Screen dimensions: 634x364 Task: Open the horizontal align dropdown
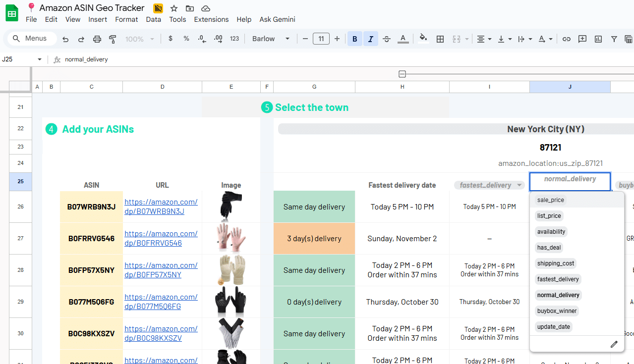484,39
